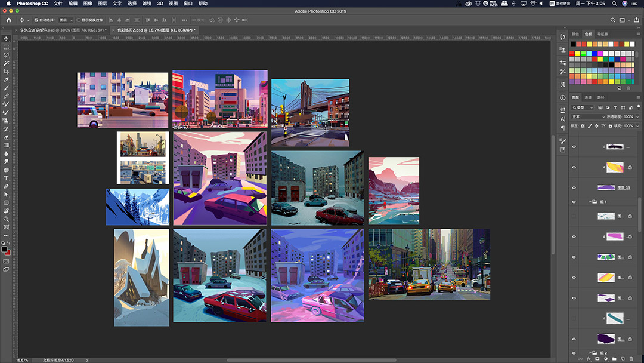
Task: Select the Move tool in the toolbar
Action: coord(7,39)
